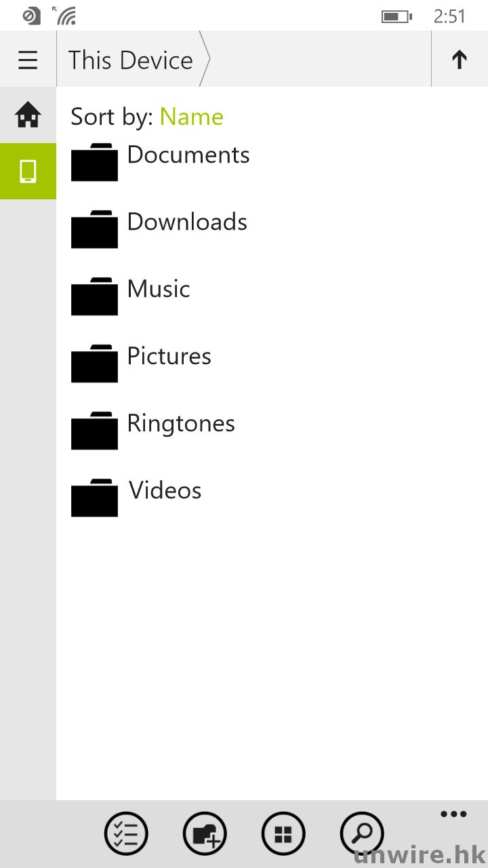This screenshot has height=868, width=488.
Task: Go up one folder level
Action: coord(459,60)
